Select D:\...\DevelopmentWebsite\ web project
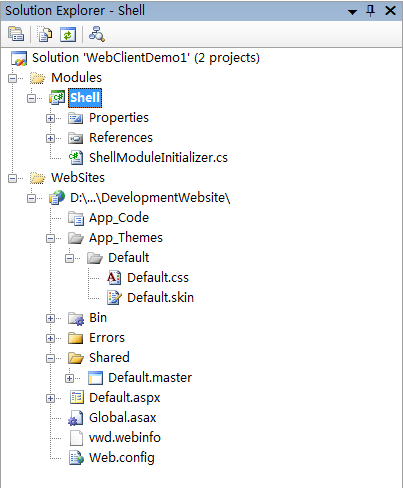 click(x=150, y=198)
